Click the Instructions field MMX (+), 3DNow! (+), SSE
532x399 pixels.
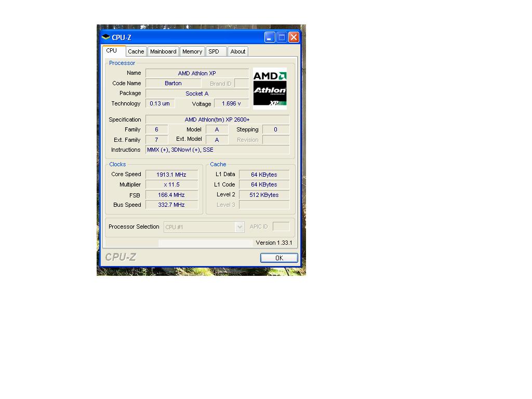point(218,150)
